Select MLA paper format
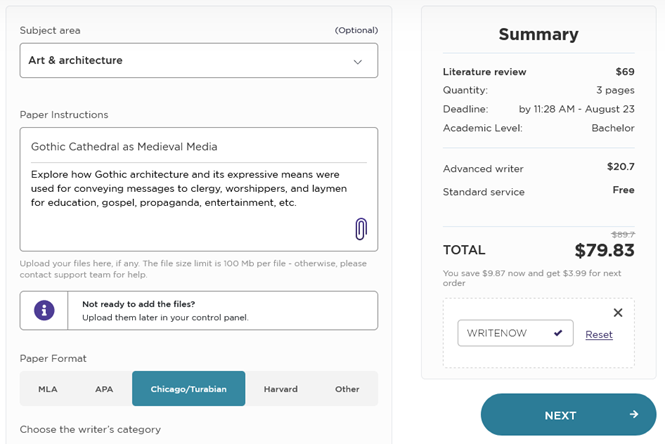 pos(48,389)
